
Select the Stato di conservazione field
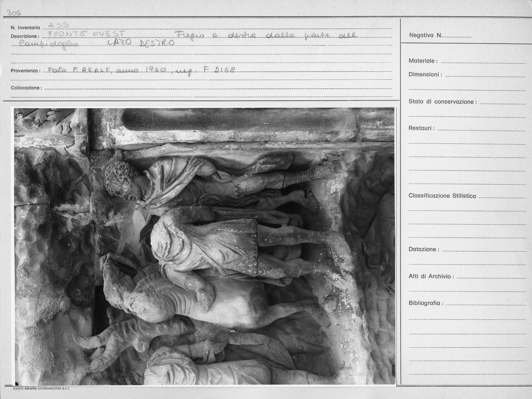tap(467, 102)
